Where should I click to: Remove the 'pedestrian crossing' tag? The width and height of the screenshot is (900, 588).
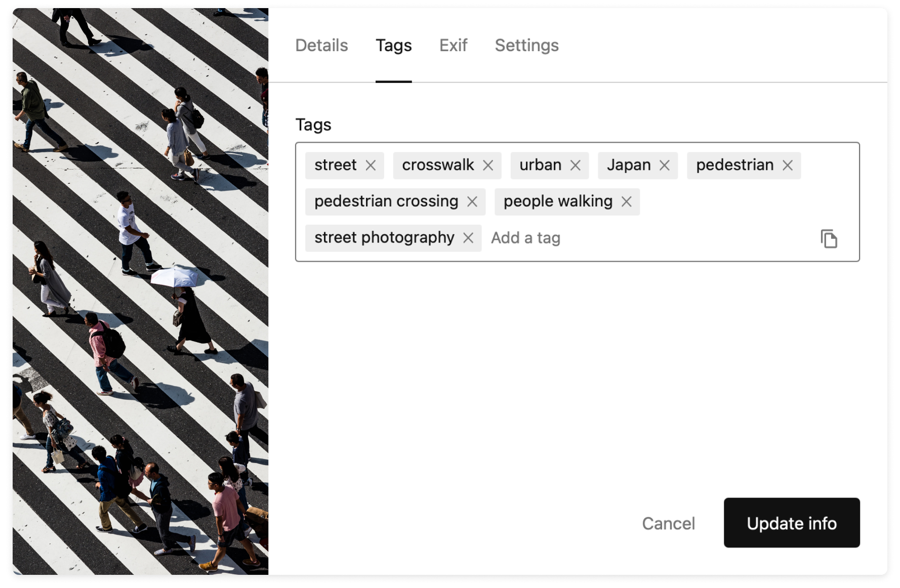[472, 202]
